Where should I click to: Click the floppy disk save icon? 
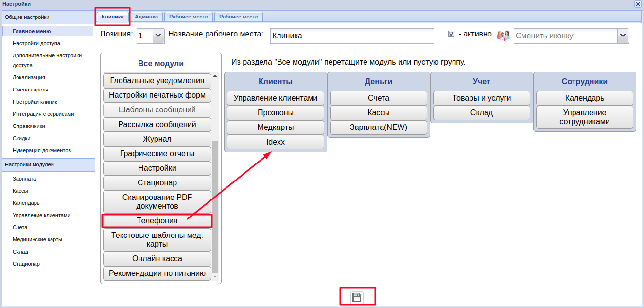click(x=357, y=297)
